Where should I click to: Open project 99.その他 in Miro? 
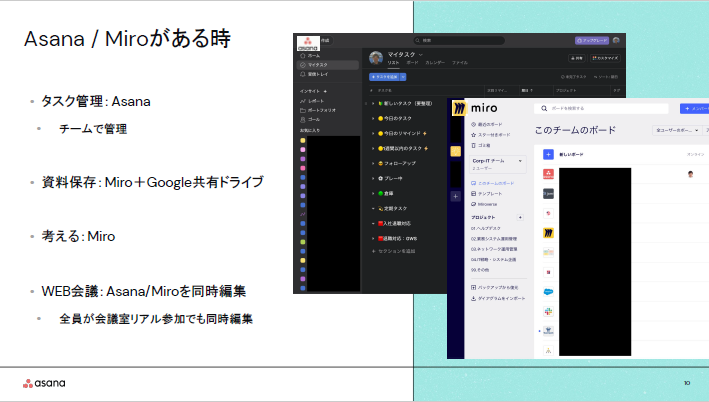[480, 270]
